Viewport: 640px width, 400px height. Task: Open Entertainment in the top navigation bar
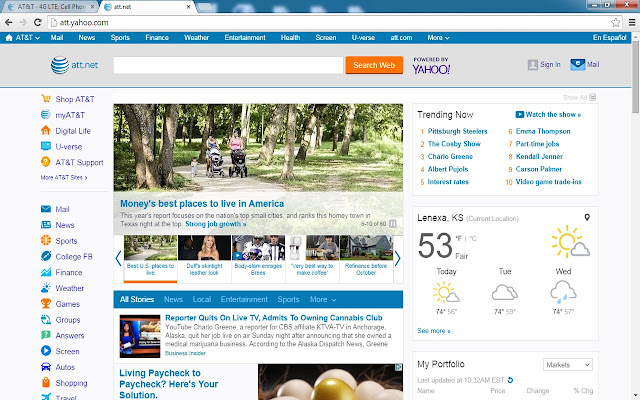tap(245, 38)
